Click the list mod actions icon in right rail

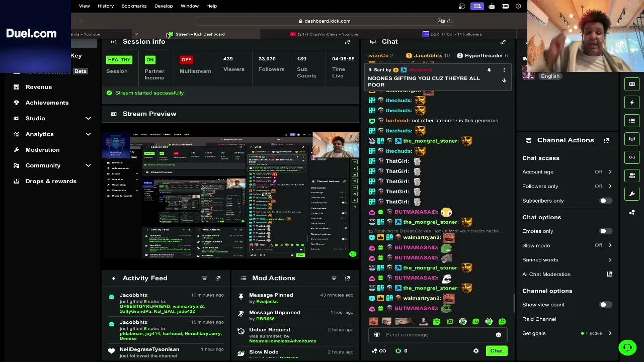pos(632,121)
